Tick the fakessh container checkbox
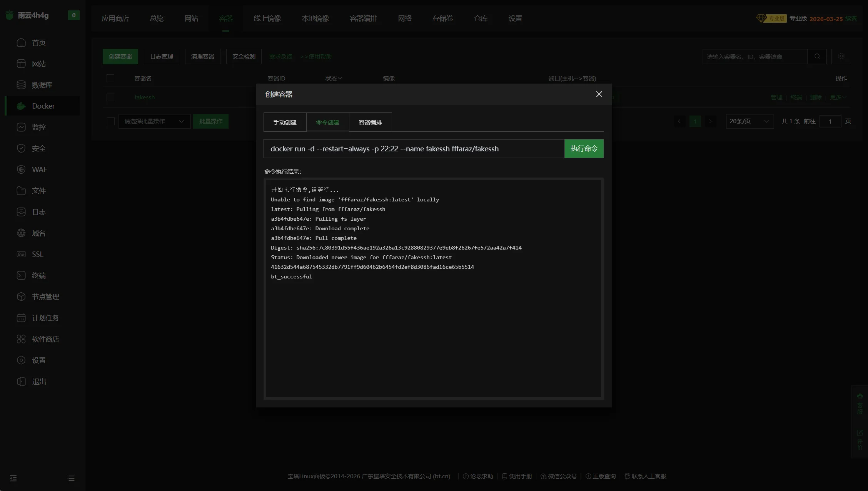This screenshot has height=491, width=868. pyautogui.click(x=110, y=97)
